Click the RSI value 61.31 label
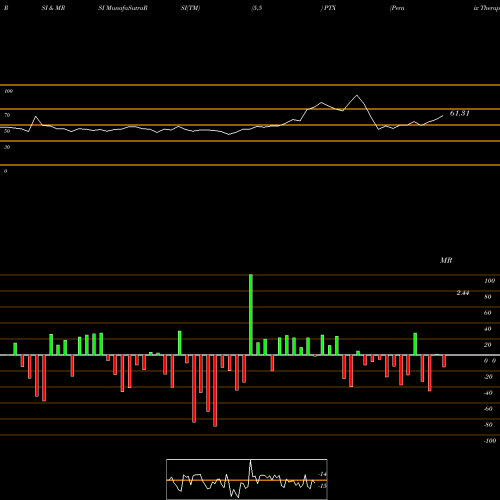The width and height of the screenshot is (500, 500). click(x=460, y=113)
